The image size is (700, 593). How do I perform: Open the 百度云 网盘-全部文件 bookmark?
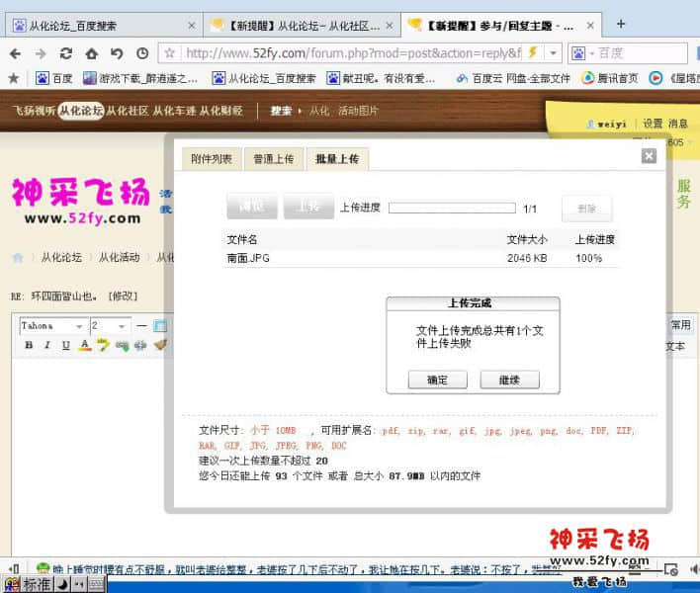(x=512, y=78)
